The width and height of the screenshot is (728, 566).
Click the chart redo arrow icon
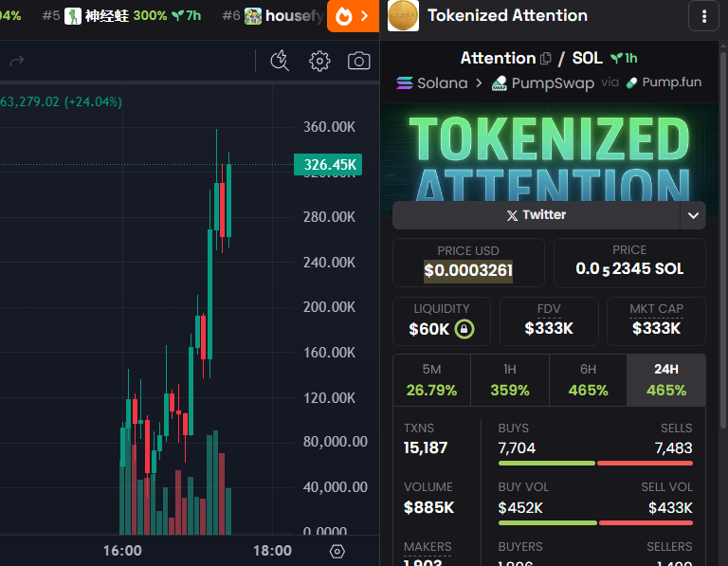17,61
